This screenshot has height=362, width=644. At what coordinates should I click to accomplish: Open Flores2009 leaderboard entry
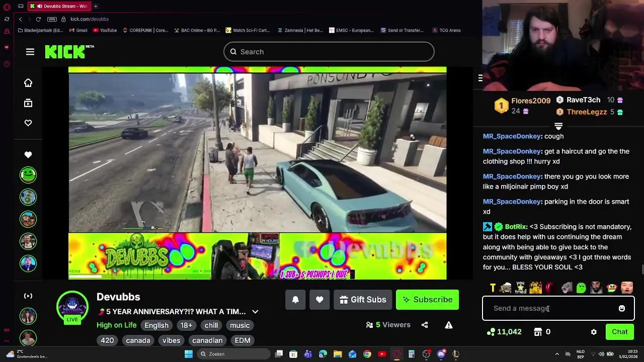click(524, 106)
